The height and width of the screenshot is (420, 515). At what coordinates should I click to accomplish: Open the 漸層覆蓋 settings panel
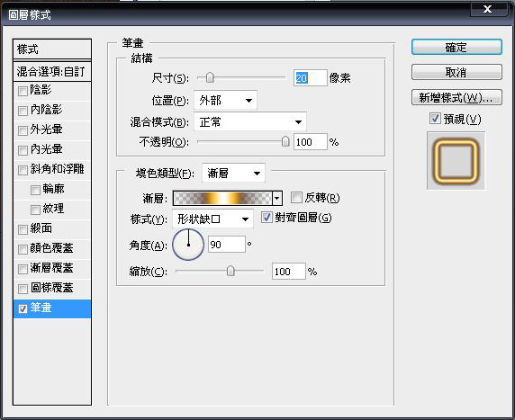point(51,268)
